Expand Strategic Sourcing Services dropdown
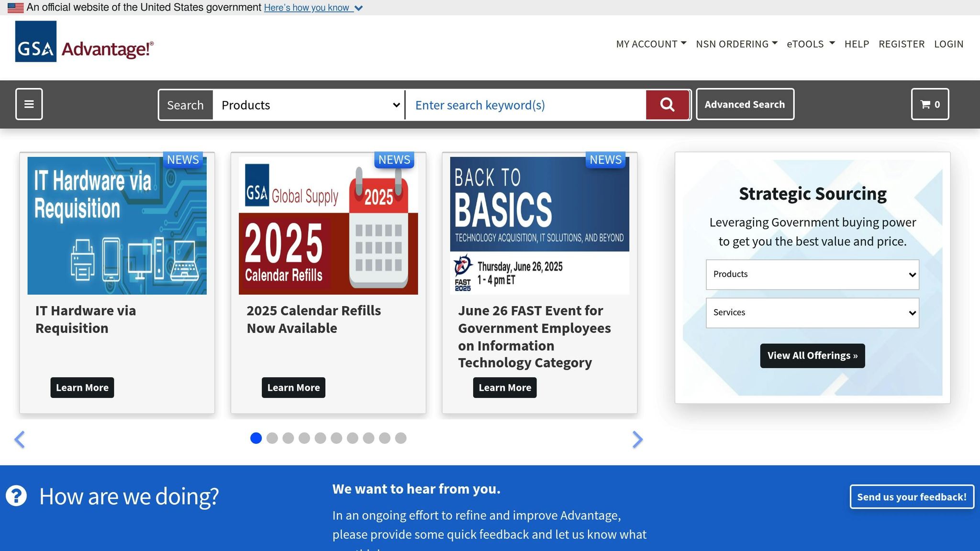The width and height of the screenshot is (980, 551). [813, 313]
